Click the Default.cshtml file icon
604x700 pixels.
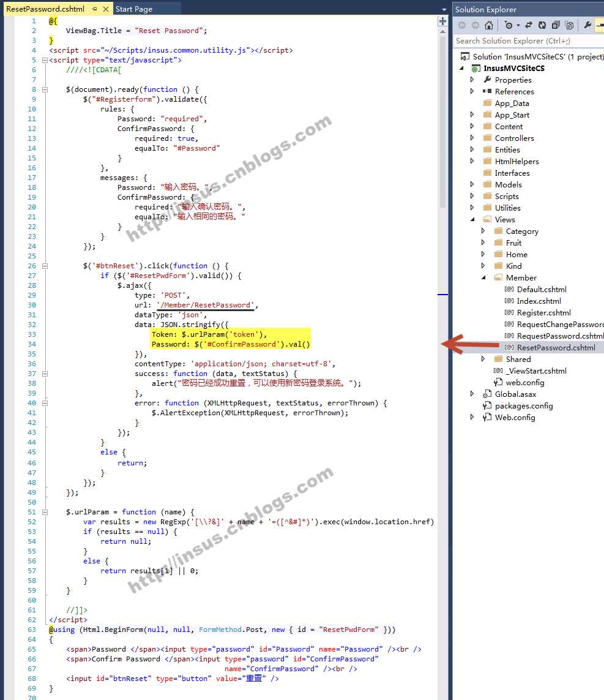pos(509,289)
